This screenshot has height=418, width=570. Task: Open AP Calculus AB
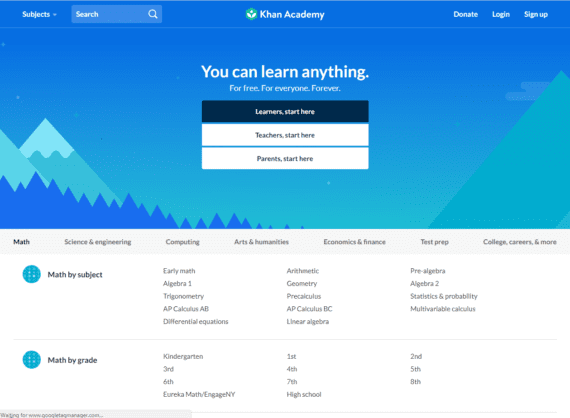tap(186, 309)
